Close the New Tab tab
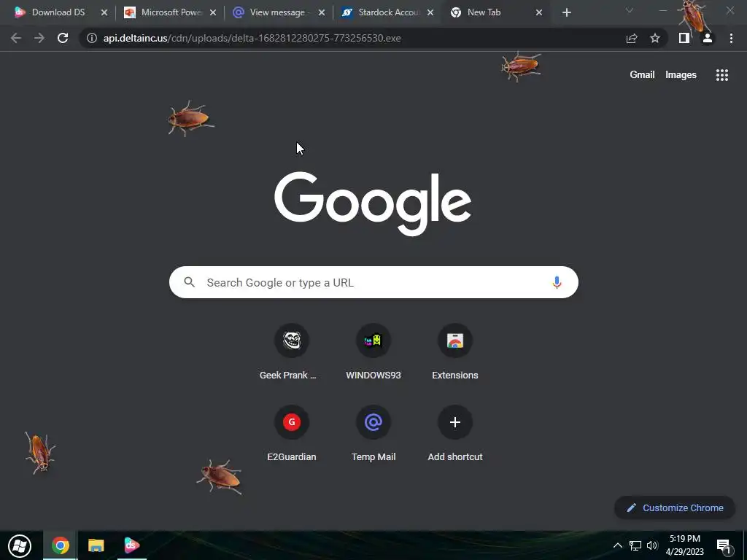The height and width of the screenshot is (560, 747). pos(539,12)
